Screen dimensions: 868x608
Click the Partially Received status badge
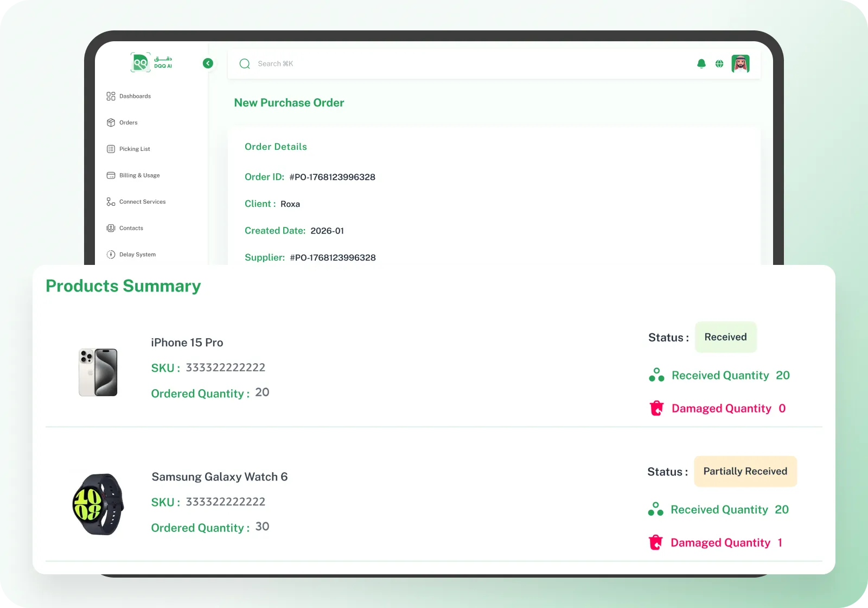pyautogui.click(x=745, y=471)
